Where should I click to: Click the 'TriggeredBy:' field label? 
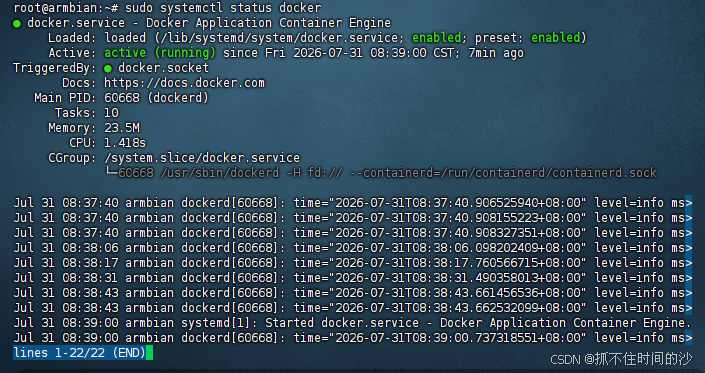(55, 68)
